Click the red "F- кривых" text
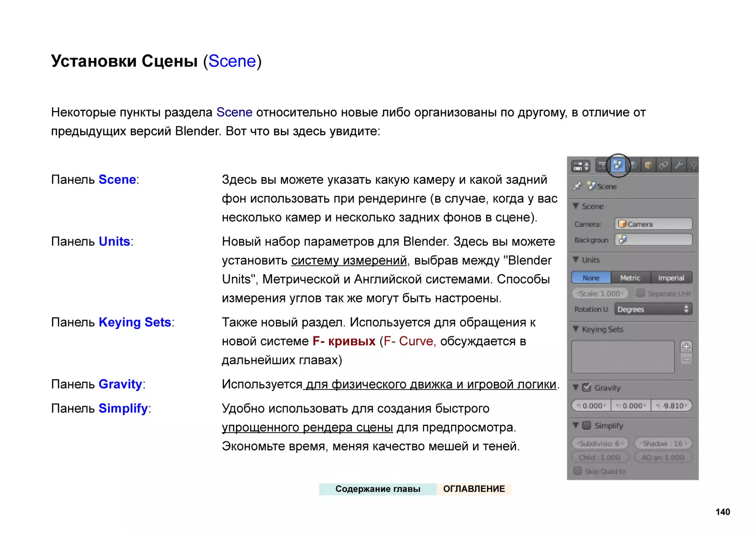The width and height of the screenshot is (756, 534). point(344,341)
